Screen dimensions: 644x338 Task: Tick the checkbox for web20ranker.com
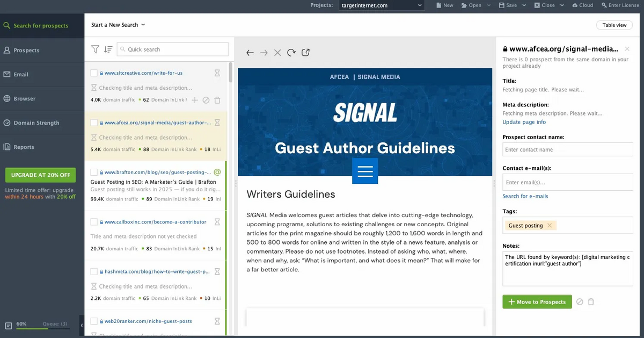point(94,321)
